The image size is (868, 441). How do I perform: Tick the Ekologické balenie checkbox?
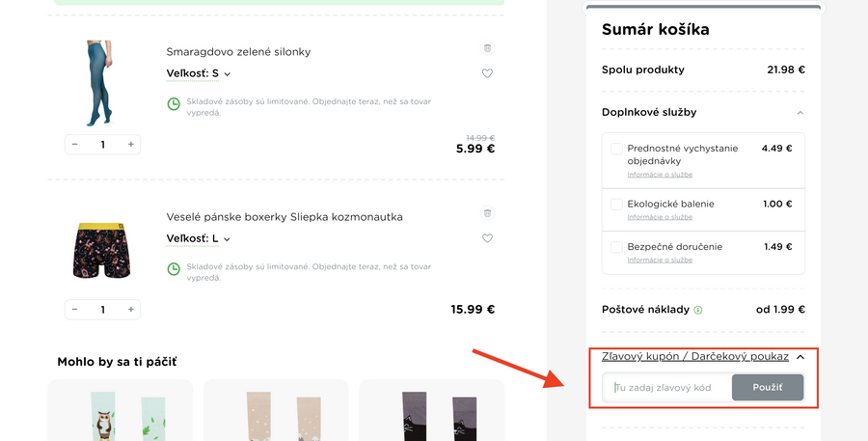click(617, 205)
